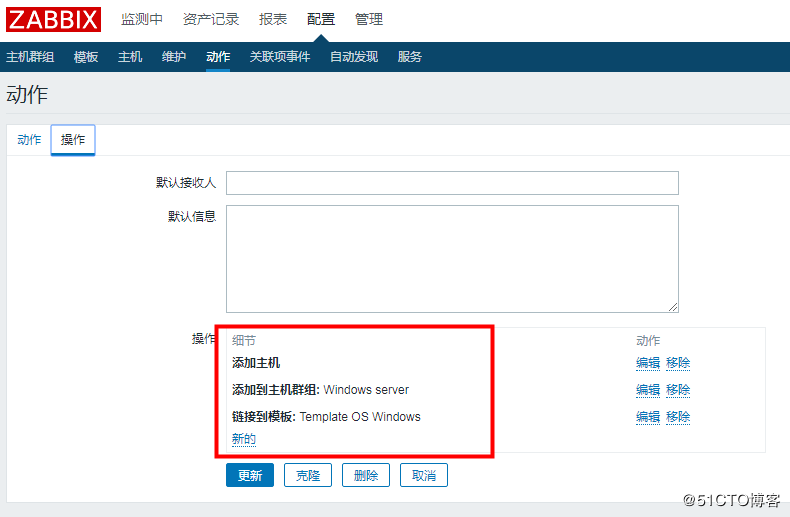
Task: Select the 'Template OS Windows' text
Action: 360,417
